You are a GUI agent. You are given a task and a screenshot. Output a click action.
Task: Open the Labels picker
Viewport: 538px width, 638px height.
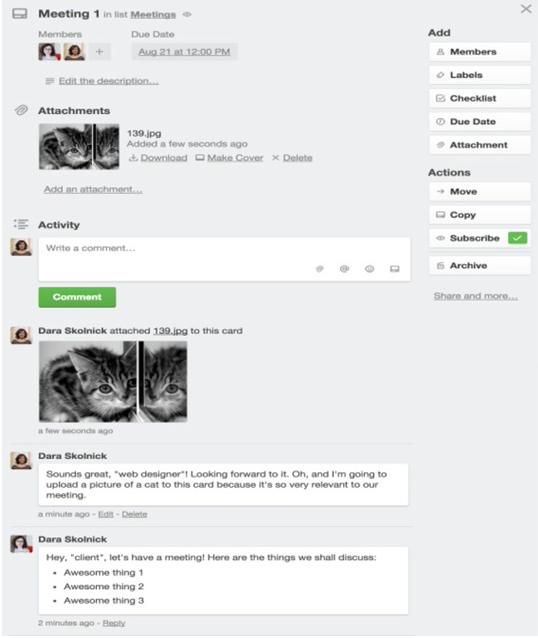[x=480, y=75]
